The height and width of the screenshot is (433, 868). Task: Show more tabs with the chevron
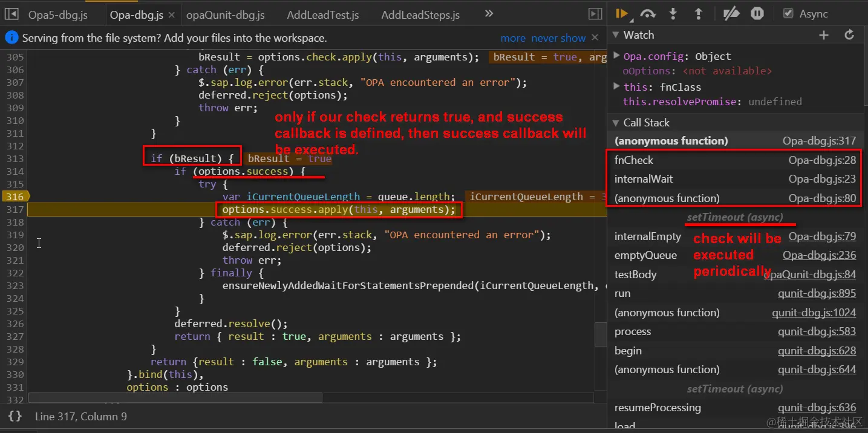click(x=489, y=14)
